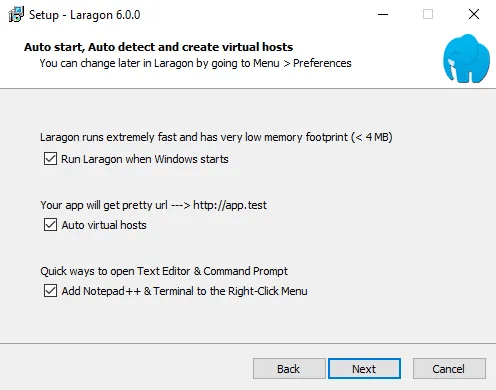496x390 pixels.
Task: Click the setup installer icon in title bar
Action: click(x=16, y=14)
